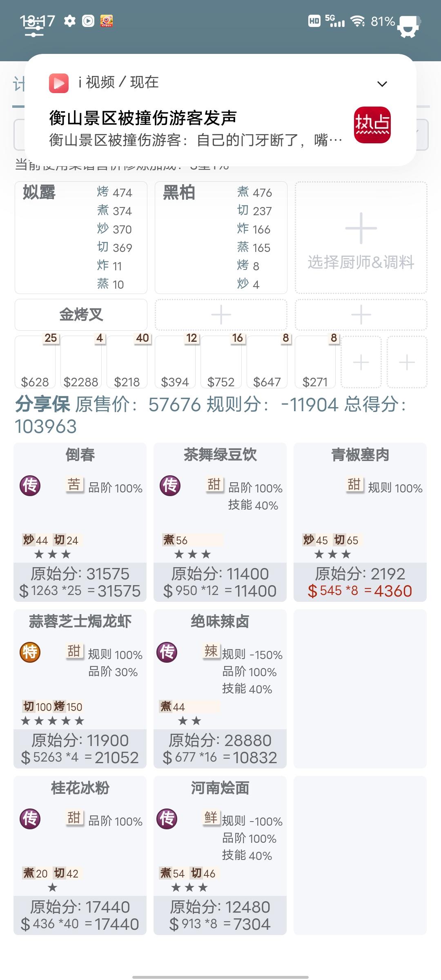Image resolution: width=441 pixels, height=980 pixels.
Task: Open the 姒露 chef card
Action: click(x=81, y=238)
